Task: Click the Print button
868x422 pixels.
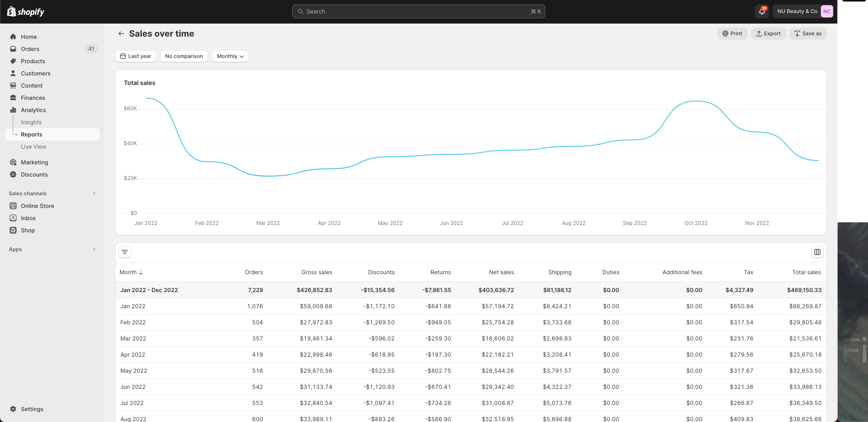Action: point(732,34)
